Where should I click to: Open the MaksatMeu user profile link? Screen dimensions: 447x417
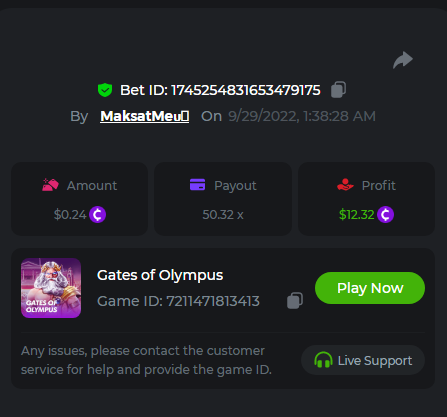145,116
